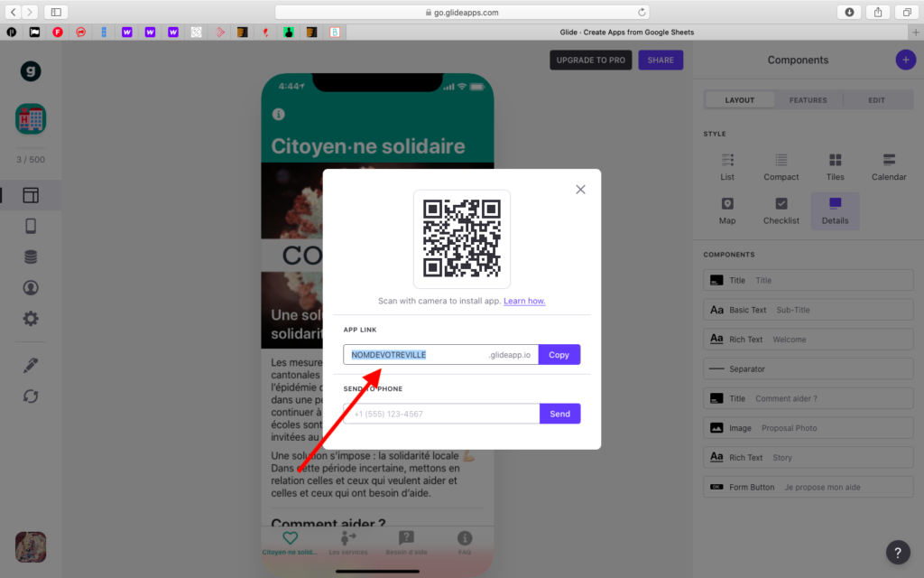This screenshot has width=924, height=578.
Task: Open the Settings gear in sidebar
Action: [x=31, y=319]
